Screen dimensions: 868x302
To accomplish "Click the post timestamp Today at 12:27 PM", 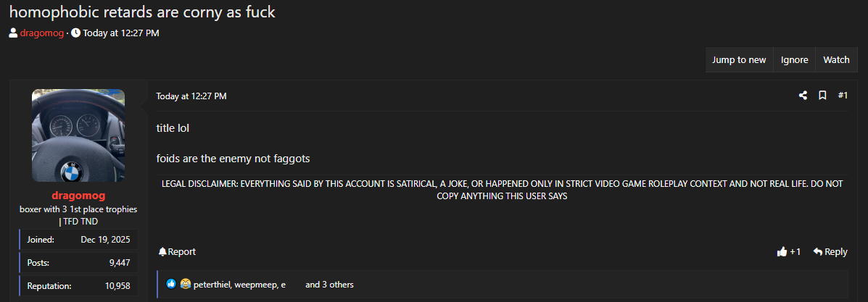I will click(x=191, y=96).
